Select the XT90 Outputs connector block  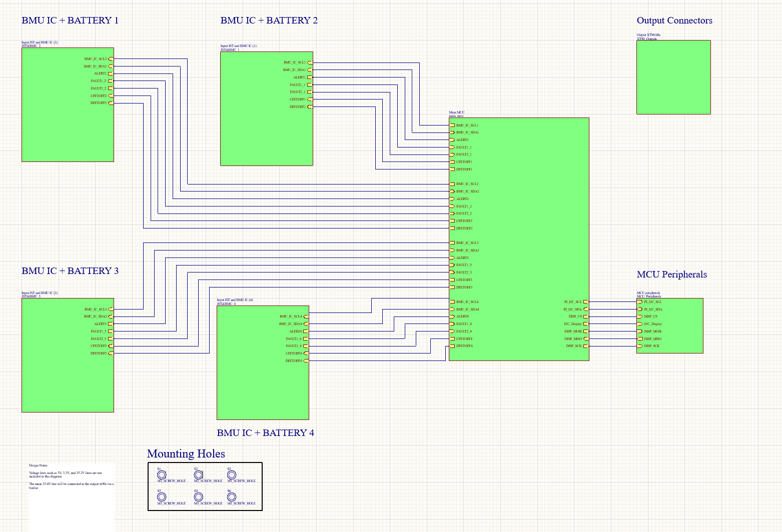[673, 77]
